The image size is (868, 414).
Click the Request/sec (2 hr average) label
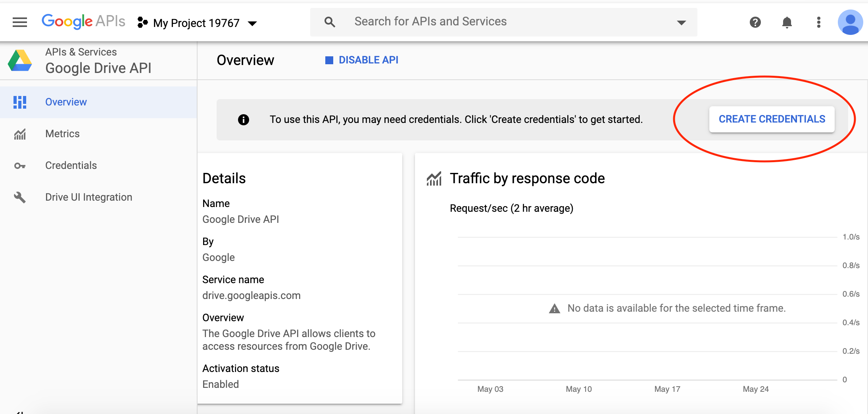[x=511, y=208]
